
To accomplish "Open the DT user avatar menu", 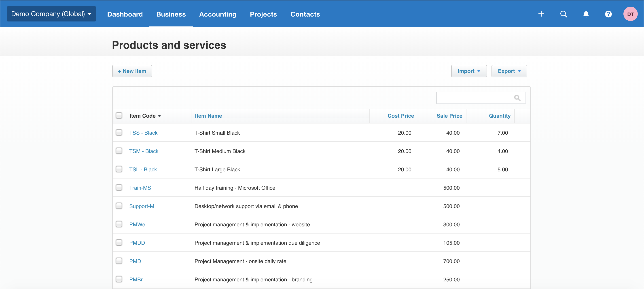I will [630, 14].
